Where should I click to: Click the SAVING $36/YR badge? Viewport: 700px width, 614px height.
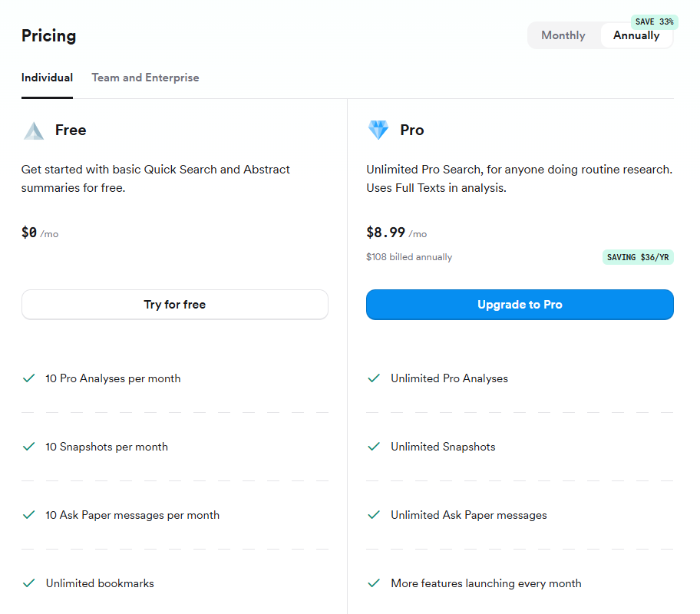pos(638,257)
